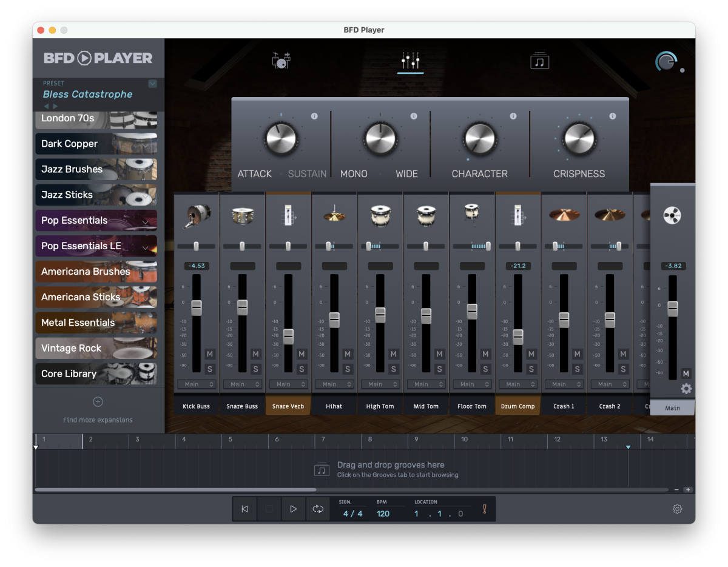This screenshot has width=728, height=567.
Task: Choose the Metal Essentials expansion
Action: [x=96, y=323]
